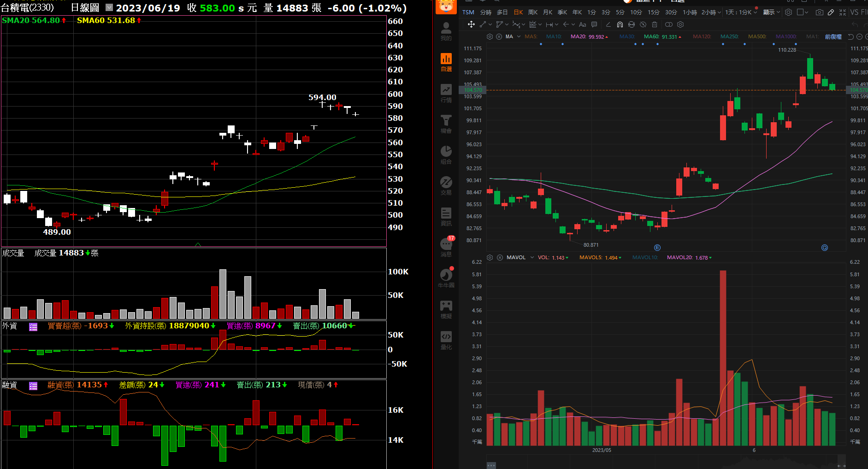
Task: Switch to 分時 intraday chart tab
Action: pyautogui.click(x=486, y=12)
